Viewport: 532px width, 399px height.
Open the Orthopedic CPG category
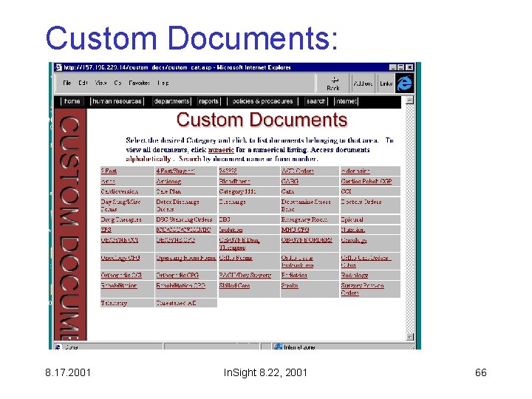coord(177,275)
